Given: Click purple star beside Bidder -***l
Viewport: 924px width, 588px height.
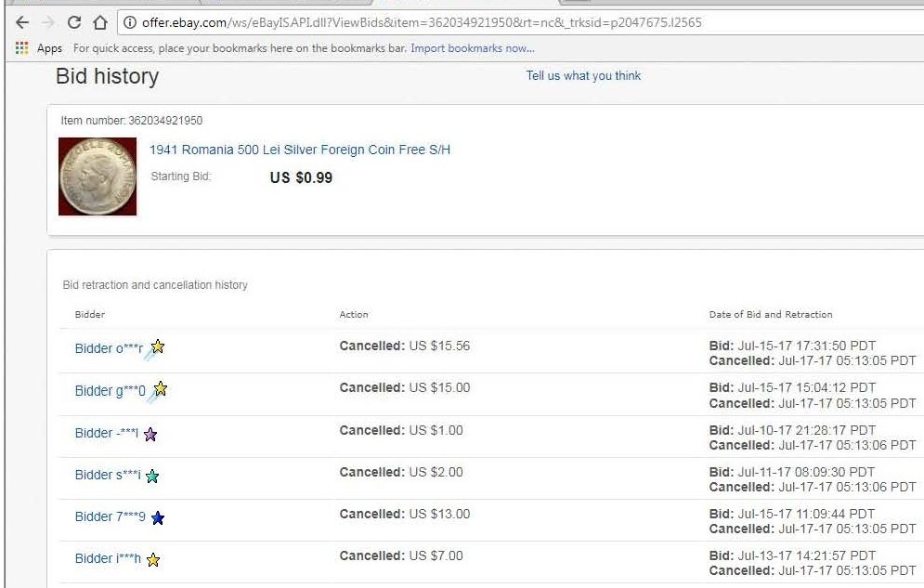Looking at the screenshot, I should (150, 434).
